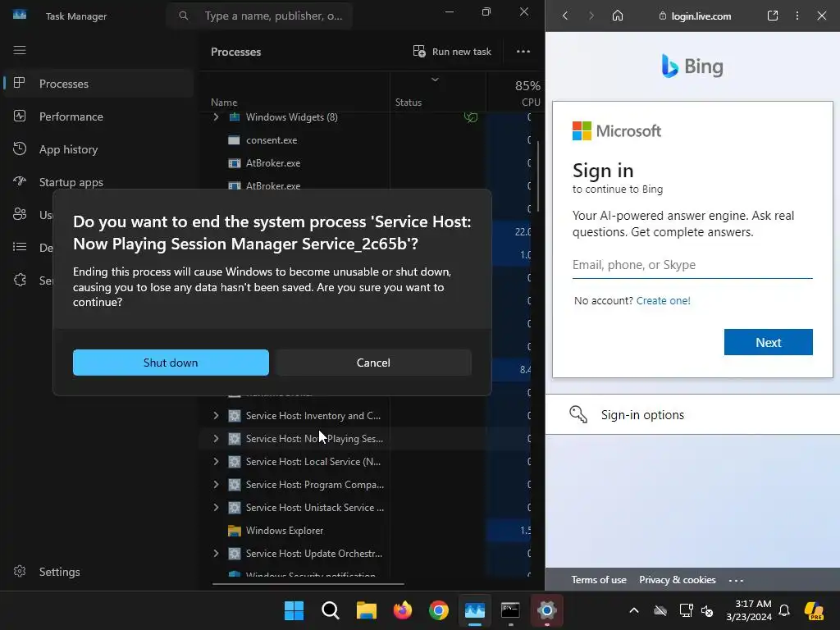
Task: Expand Service Host: Now Playing Ses... row
Action: pos(216,439)
